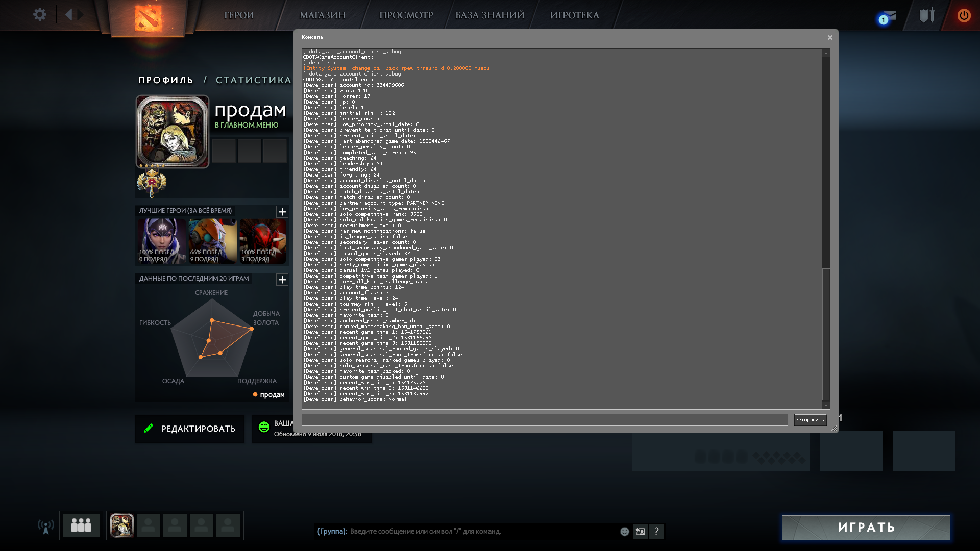Select the Bloodseeker hero card with 3 ПОДРЯД
Screen dimensions: 980x551
click(263, 241)
